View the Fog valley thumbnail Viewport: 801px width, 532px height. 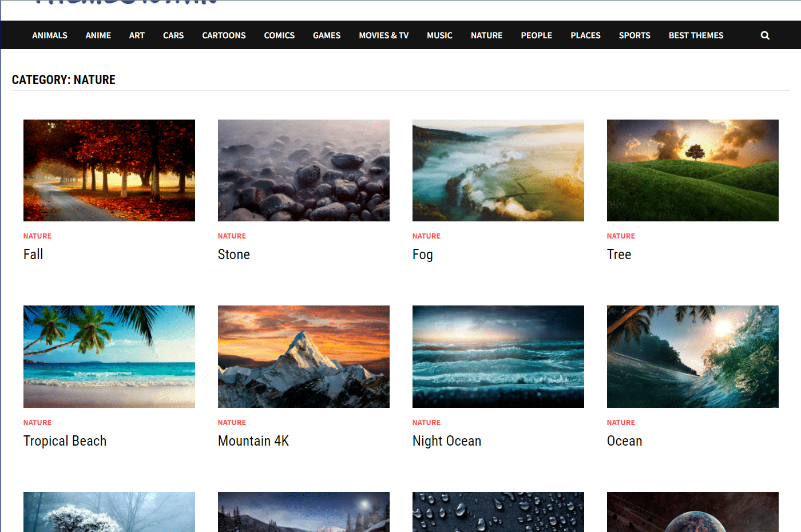click(x=498, y=170)
